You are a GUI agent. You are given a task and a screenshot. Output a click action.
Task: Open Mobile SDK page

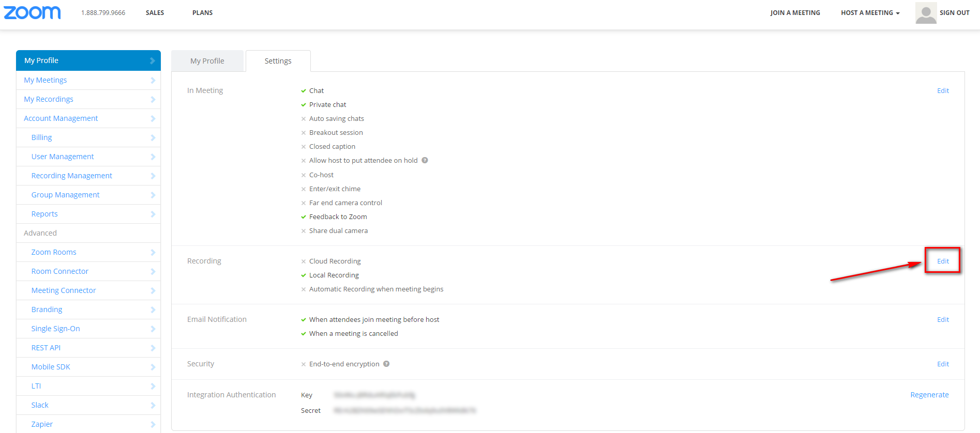pyautogui.click(x=88, y=367)
